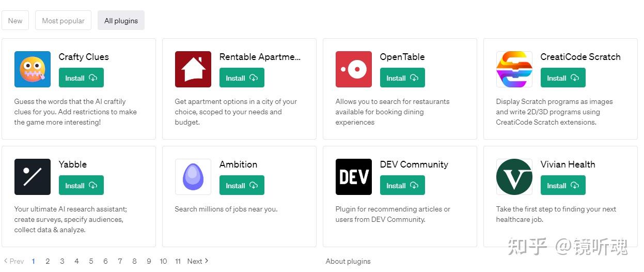Image resolution: width=644 pixels, height=272 pixels.
Task: Install the Vivian Health plugin
Action: tap(563, 186)
